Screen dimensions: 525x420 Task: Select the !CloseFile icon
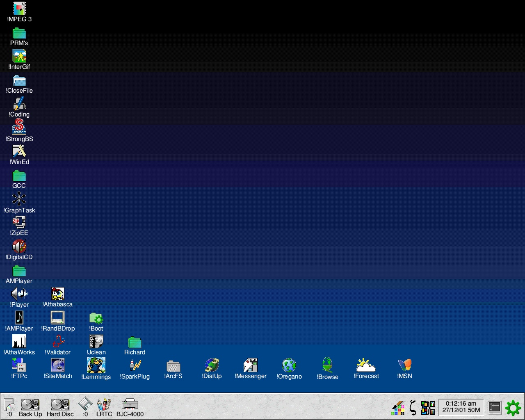[19, 80]
